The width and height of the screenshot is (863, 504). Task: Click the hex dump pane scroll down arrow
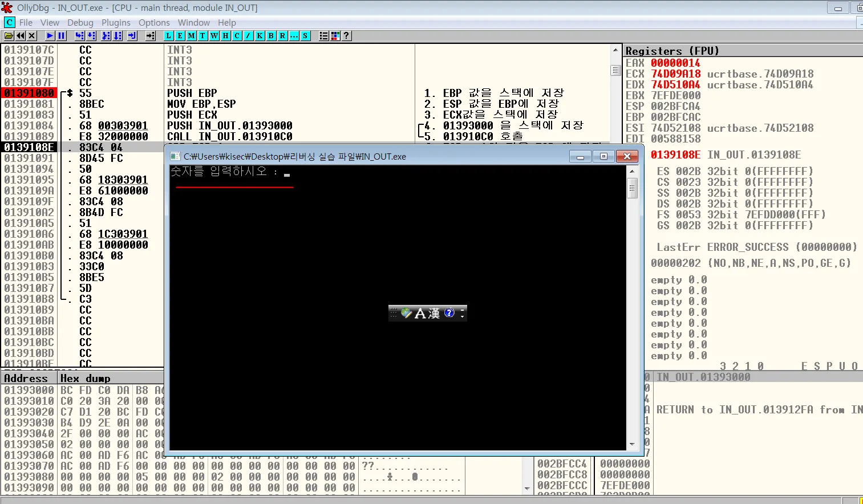click(x=528, y=489)
